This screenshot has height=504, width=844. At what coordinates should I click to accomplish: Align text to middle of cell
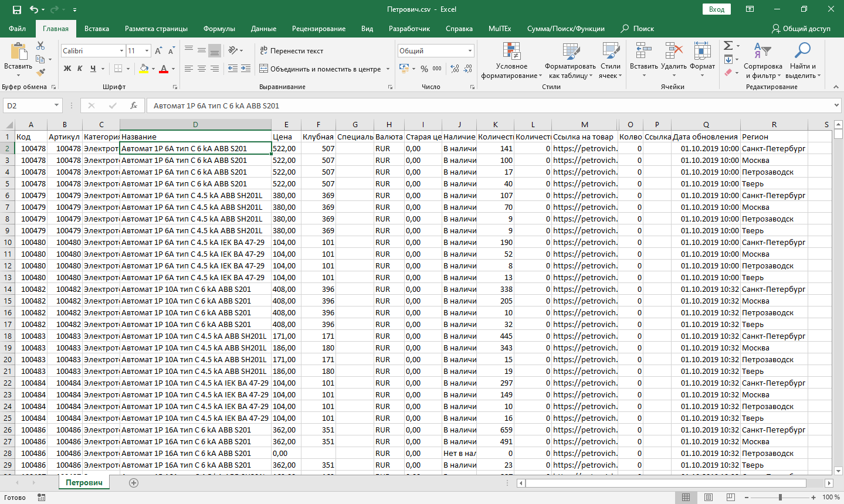pos(202,50)
